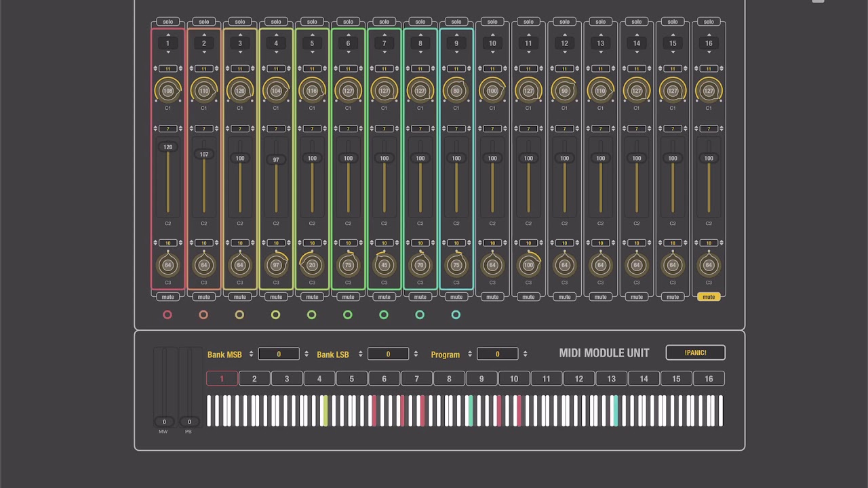Click channel 2 C2 fader handle at 107
The height and width of the screenshot is (488, 868).
[x=204, y=155]
